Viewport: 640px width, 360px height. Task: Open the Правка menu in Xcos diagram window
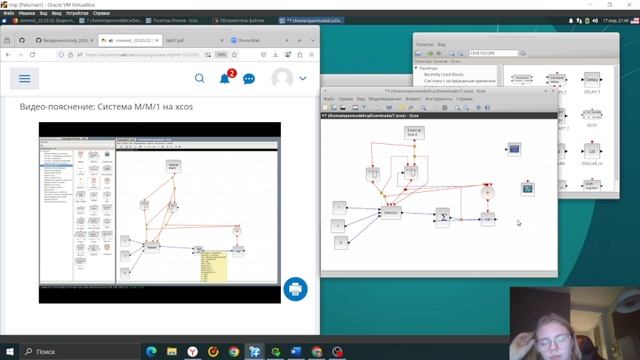(x=346, y=99)
